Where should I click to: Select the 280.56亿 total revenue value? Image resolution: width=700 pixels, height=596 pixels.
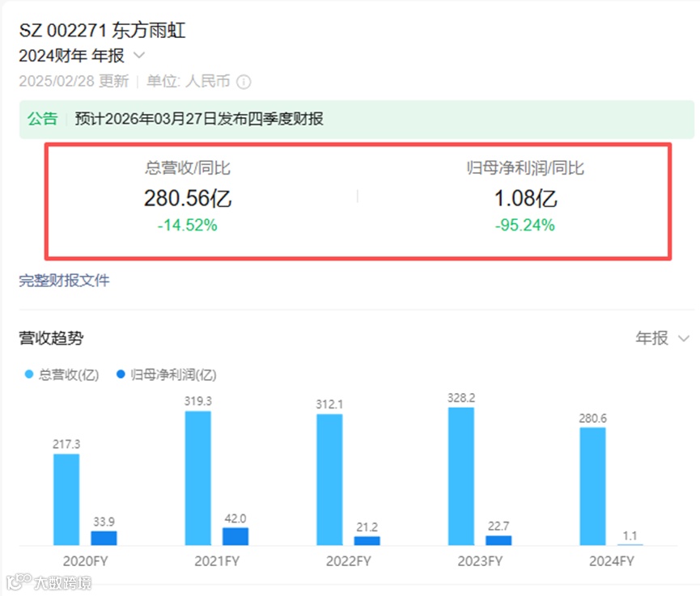pyautogui.click(x=188, y=198)
